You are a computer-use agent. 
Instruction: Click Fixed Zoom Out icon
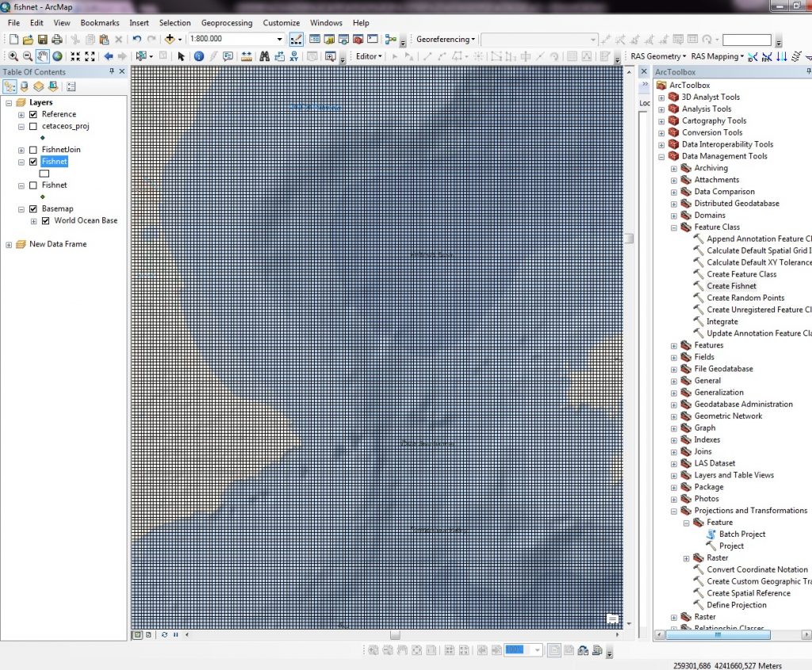pyautogui.click(x=90, y=56)
